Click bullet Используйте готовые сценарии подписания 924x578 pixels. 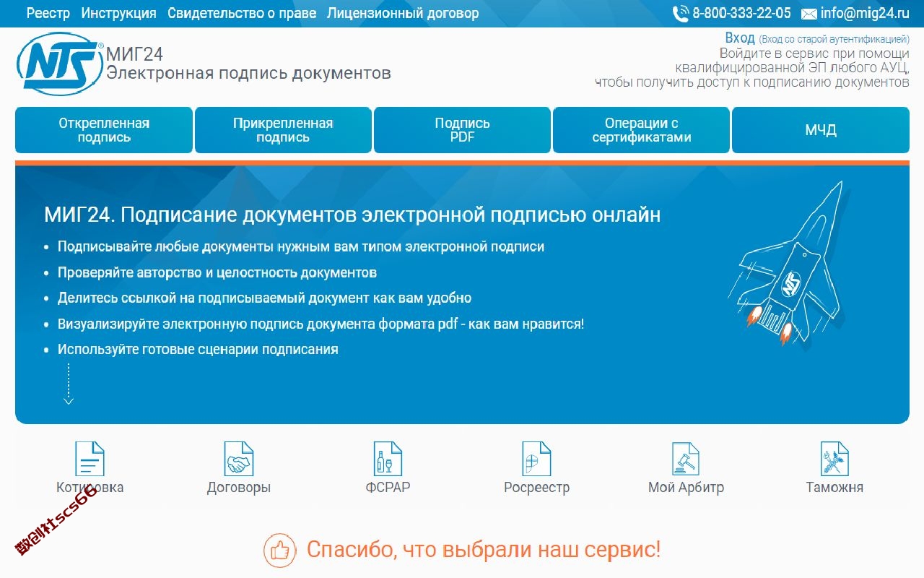pyautogui.click(x=198, y=350)
